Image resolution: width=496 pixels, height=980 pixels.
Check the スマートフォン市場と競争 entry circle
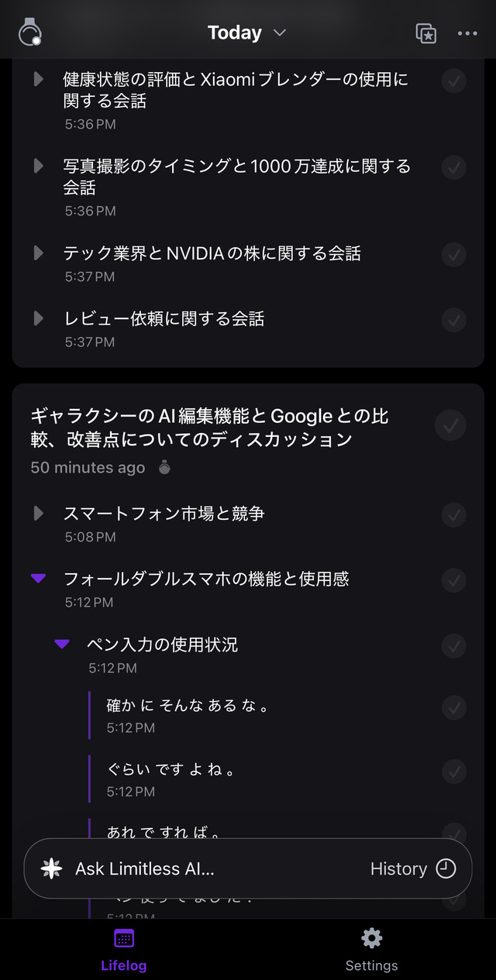[453, 514]
